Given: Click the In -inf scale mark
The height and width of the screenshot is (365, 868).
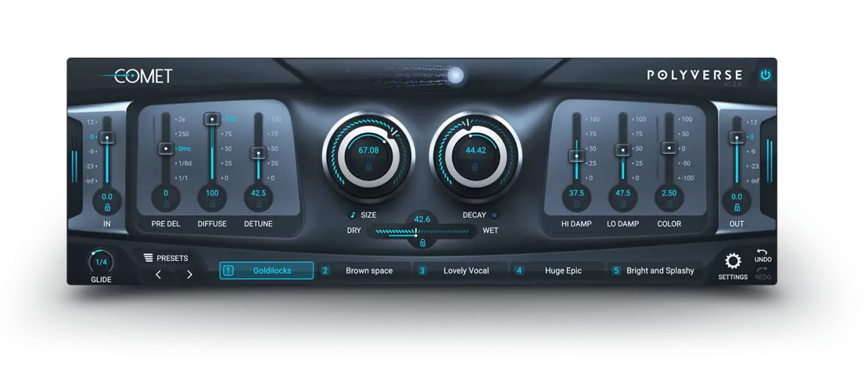Looking at the screenshot, I should point(90,181).
